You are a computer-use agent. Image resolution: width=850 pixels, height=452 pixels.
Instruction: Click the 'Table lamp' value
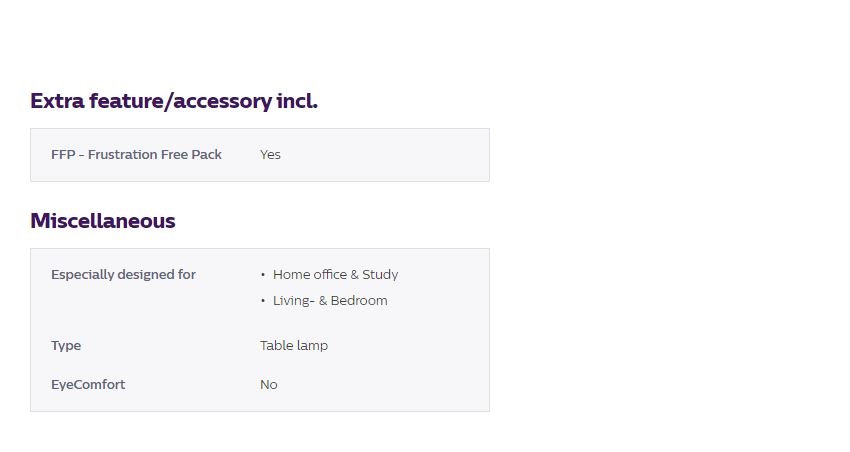click(x=294, y=346)
